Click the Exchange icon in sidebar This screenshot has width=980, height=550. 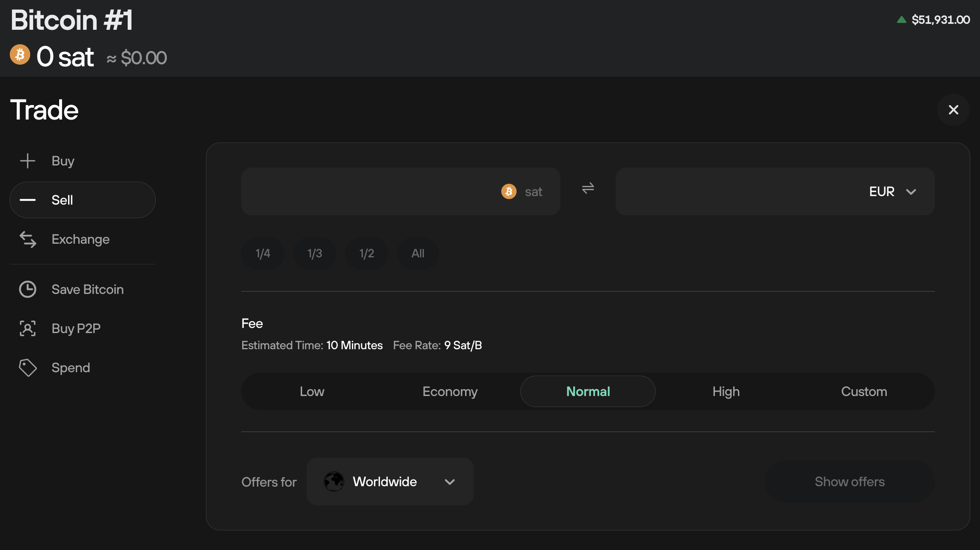tap(28, 239)
